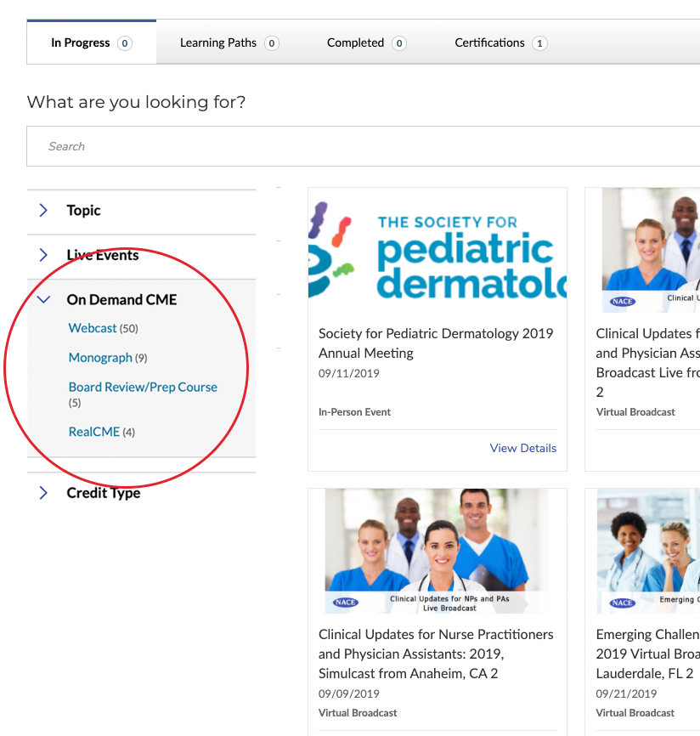Expand the Credit Type filter chevron
700x736 pixels.
[x=44, y=493]
